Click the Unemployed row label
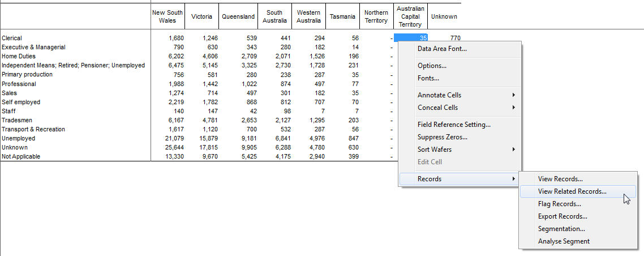This screenshot has height=256, width=644. pyautogui.click(x=18, y=138)
